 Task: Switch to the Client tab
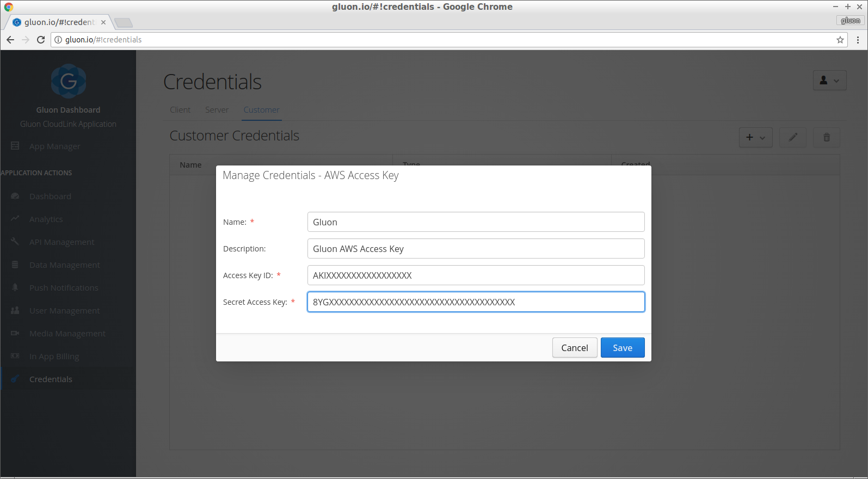click(x=180, y=110)
